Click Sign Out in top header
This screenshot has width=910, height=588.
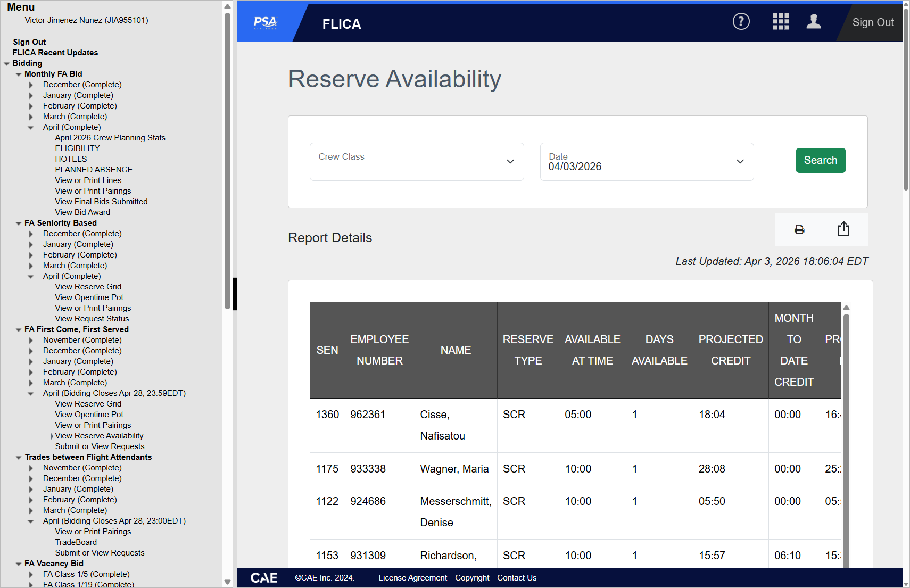click(872, 23)
